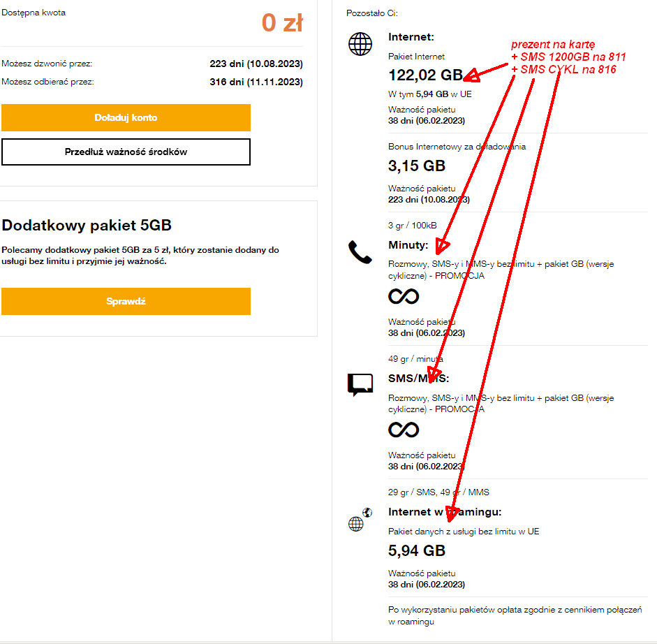Click the Pakiet Internet label
Viewport: 657px width, 644px height.
point(416,57)
